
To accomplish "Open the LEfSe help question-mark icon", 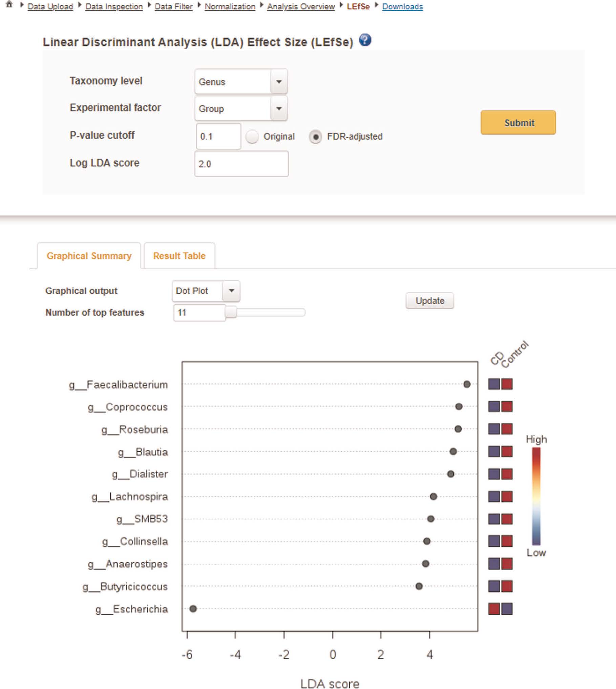I will [x=365, y=40].
